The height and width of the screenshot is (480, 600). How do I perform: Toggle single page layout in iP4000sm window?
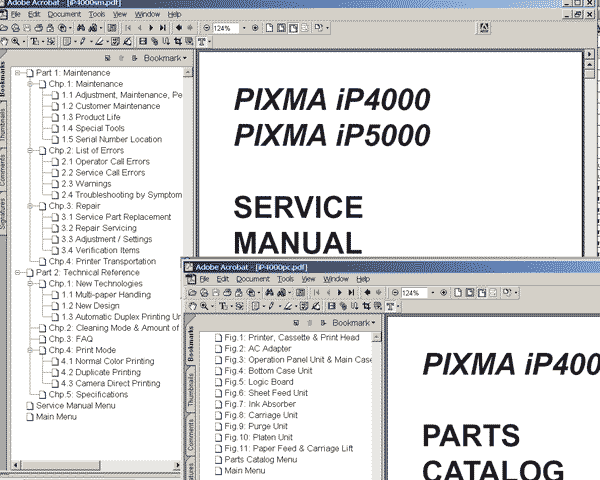coord(269,28)
